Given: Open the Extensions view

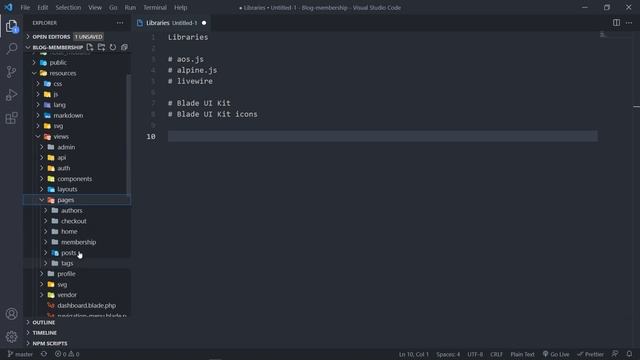Looking at the screenshot, I should pyautogui.click(x=11, y=118).
